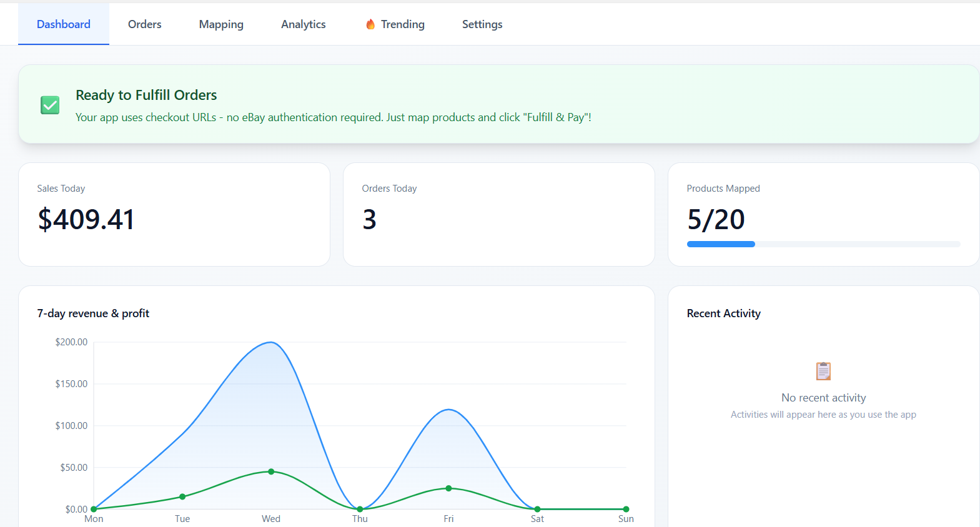The height and width of the screenshot is (527, 980).
Task: Select the green data point for Sun
Action: pyautogui.click(x=626, y=509)
